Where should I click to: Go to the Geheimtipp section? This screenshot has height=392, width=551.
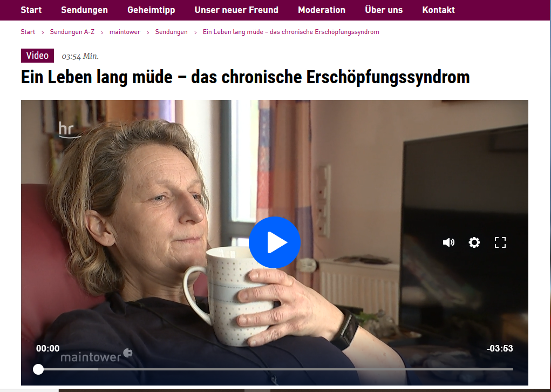[x=151, y=10]
